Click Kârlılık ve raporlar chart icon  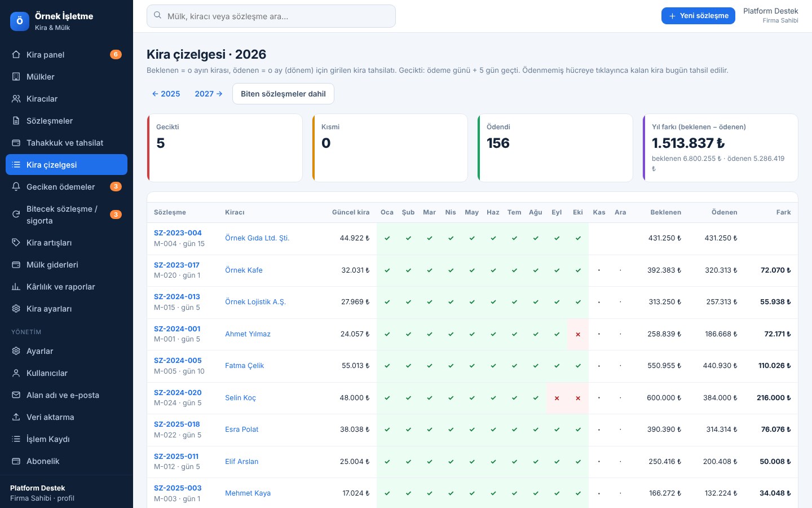point(16,287)
